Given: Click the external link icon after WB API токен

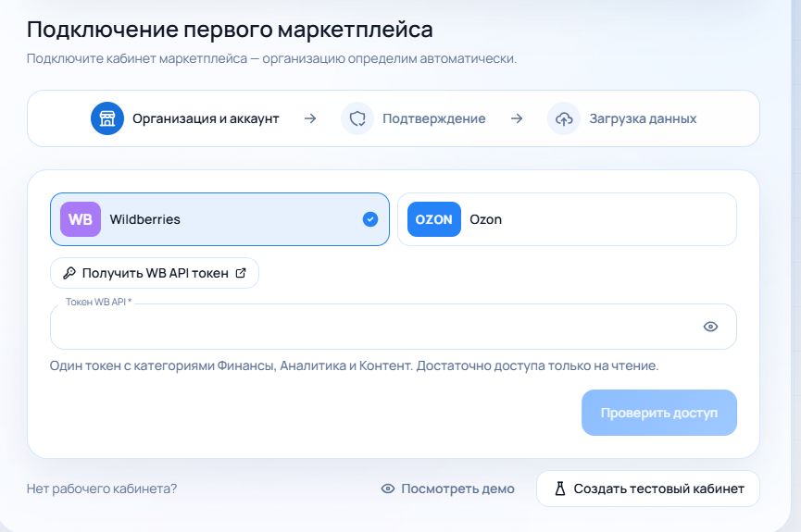Looking at the screenshot, I should [x=241, y=273].
